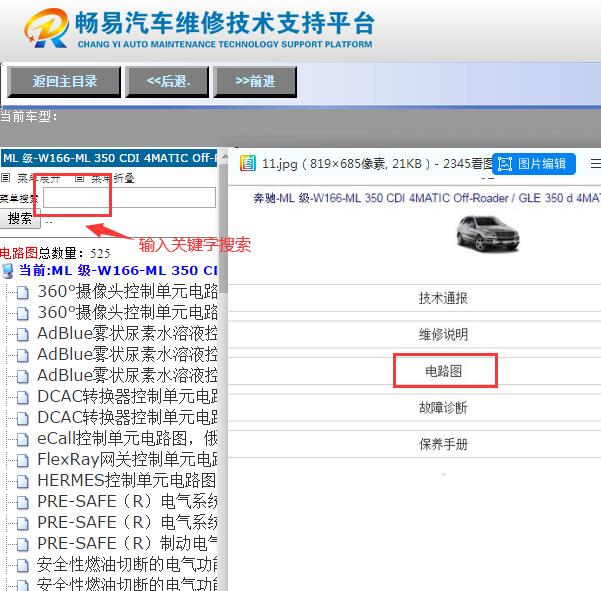Image resolution: width=601 pixels, height=591 pixels.
Task: Select the ML 级-W166-ML 350 CDI header bar
Action: pos(109,158)
